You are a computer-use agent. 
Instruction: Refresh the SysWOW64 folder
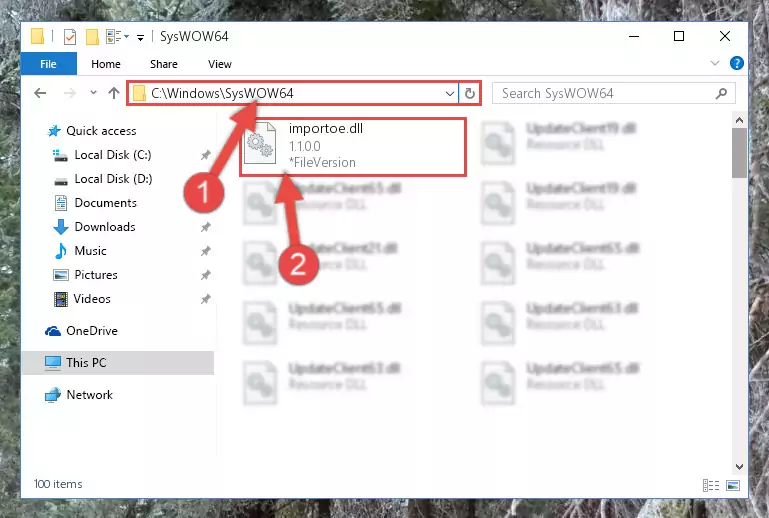coord(470,93)
